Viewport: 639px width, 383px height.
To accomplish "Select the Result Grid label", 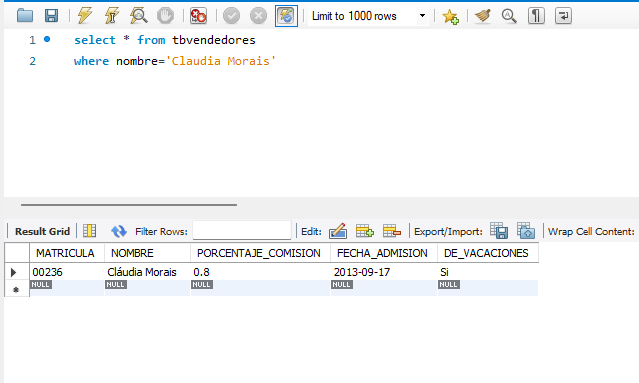I will pyautogui.click(x=42, y=231).
